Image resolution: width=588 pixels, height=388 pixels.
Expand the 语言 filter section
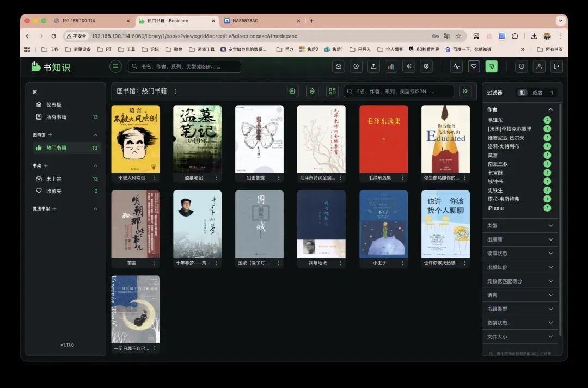point(519,295)
